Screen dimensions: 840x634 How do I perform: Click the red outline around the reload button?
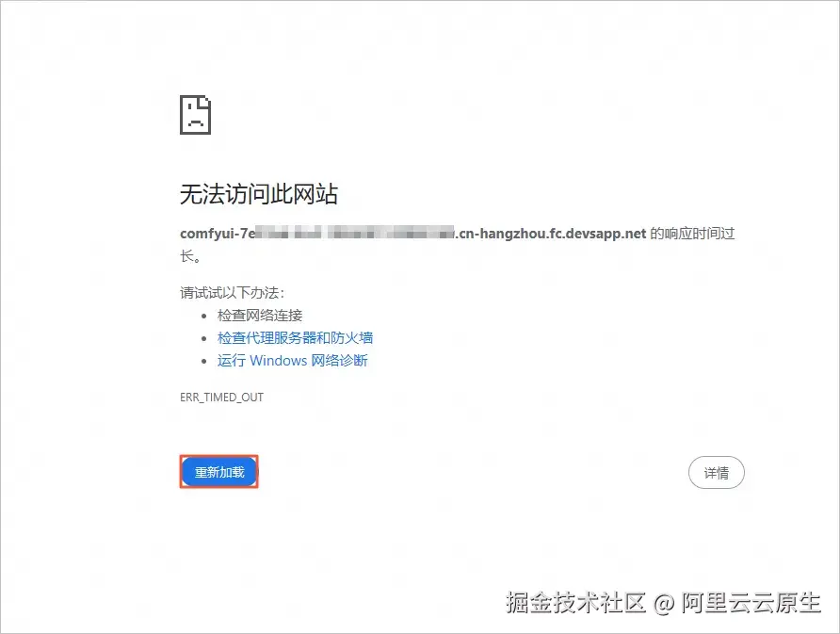pyautogui.click(x=218, y=454)
